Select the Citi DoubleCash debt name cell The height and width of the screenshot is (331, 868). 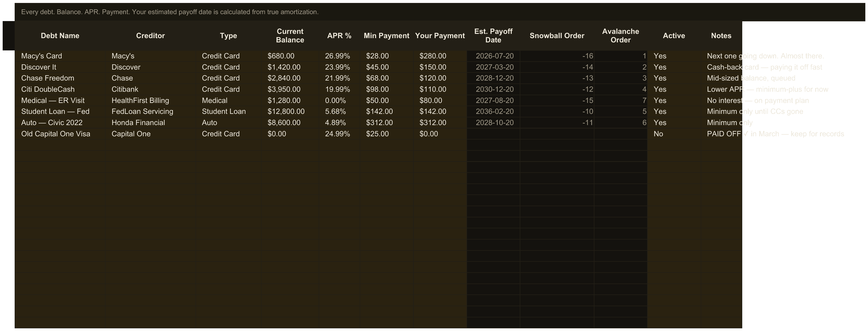click(x=60, y=89)
